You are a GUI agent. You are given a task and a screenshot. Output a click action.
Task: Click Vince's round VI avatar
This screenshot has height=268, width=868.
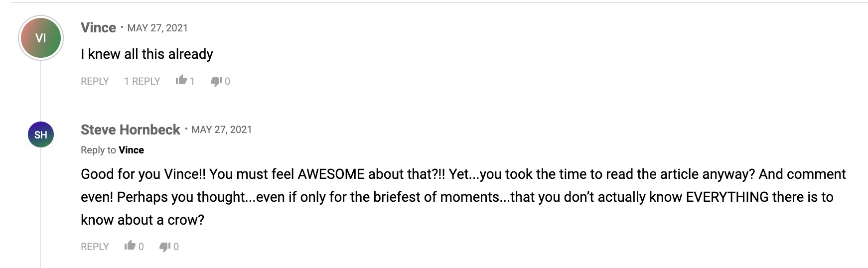[x=41, y=38]
